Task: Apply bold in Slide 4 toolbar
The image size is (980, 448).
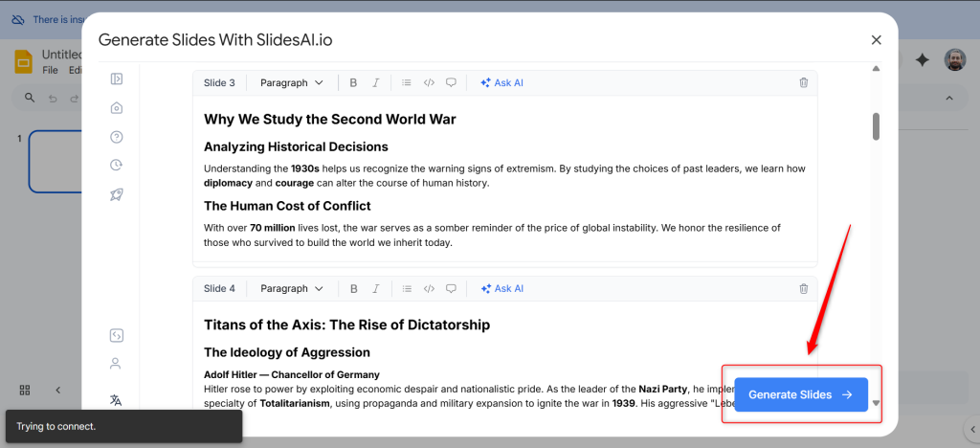Action: 353,289
